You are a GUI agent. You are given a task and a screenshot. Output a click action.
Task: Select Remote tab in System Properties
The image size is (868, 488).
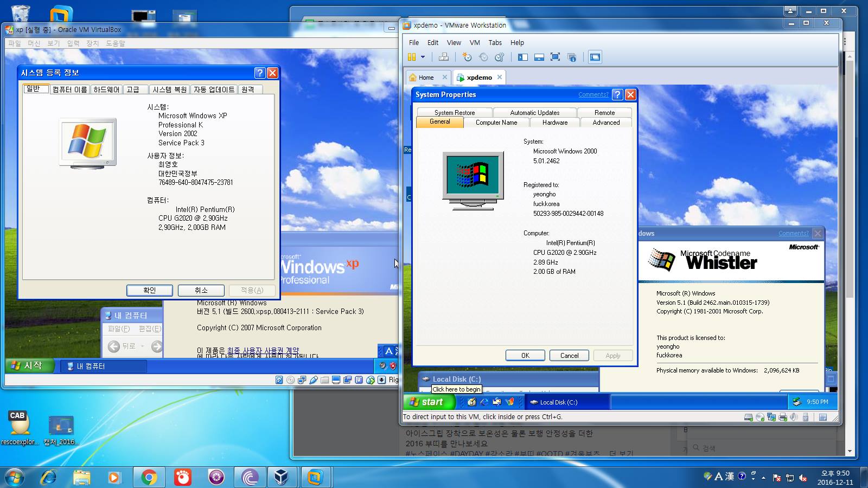604,112
